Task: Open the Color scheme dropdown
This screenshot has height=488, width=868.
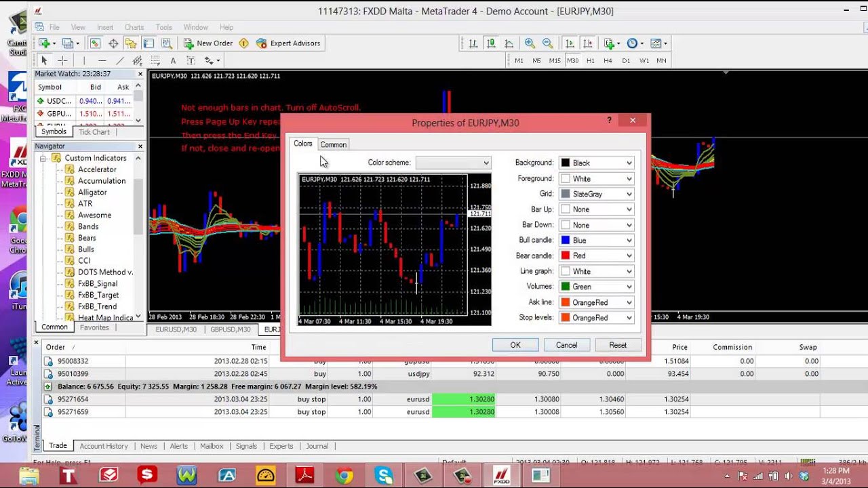Action: pyautogui.click(x=453, y=163)
